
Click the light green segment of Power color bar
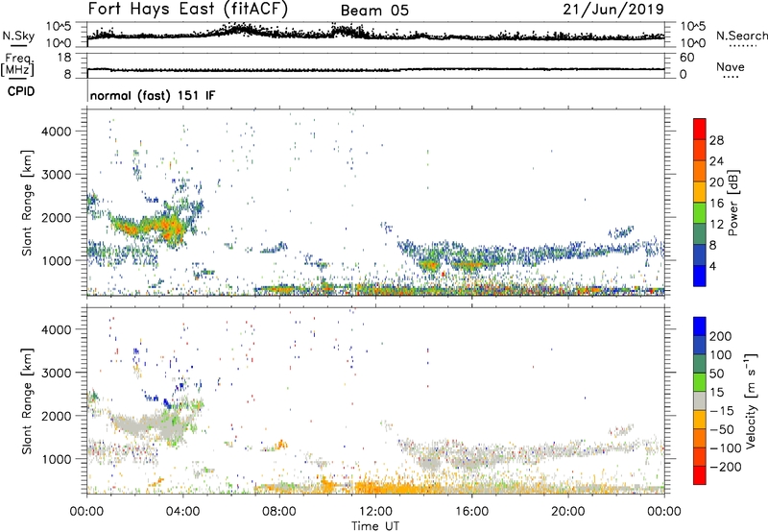pyautogui.click(x=700, y=213)
